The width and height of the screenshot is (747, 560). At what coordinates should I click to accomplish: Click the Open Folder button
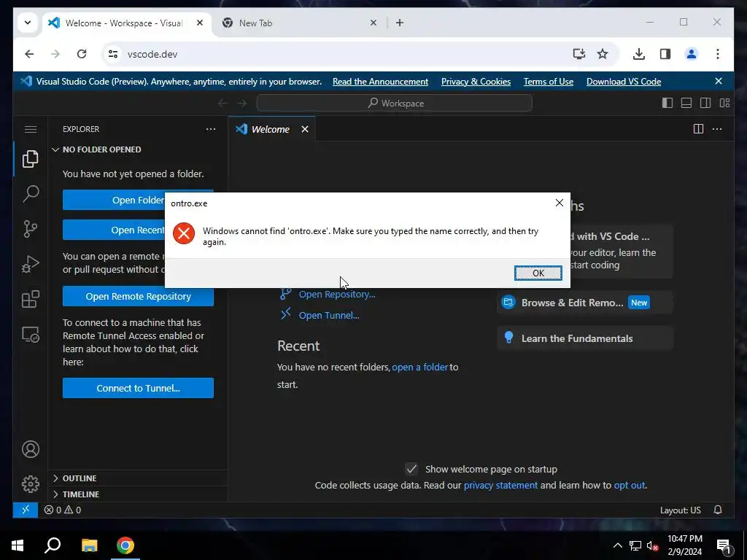pyautogui.click(x=115, y=200)
